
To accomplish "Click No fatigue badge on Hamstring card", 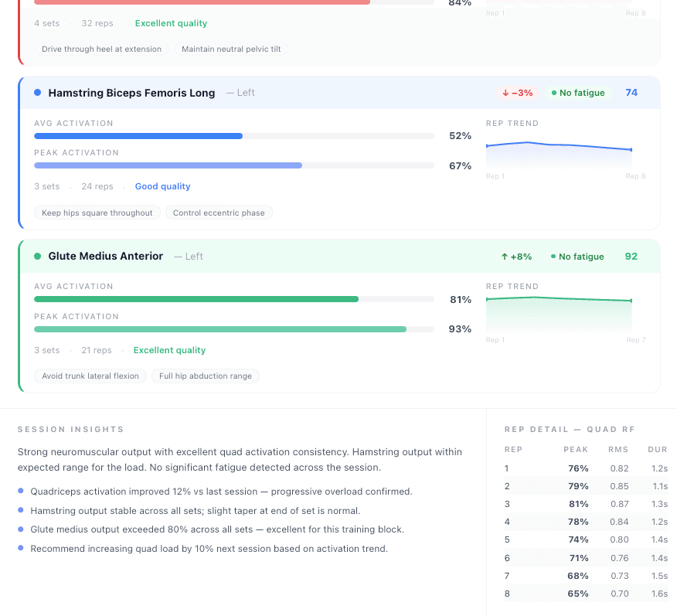I will click(x=579, y=93).
